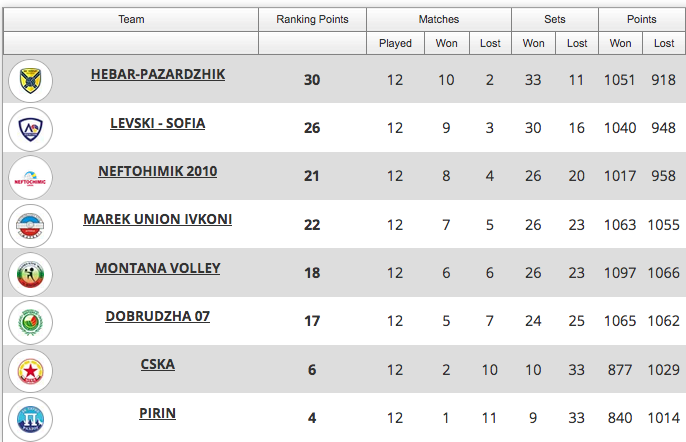Viewport: 686px width, 442px height.
Task: Click the Marek Union Ivkoni logo
Action: tap(30, 225)
